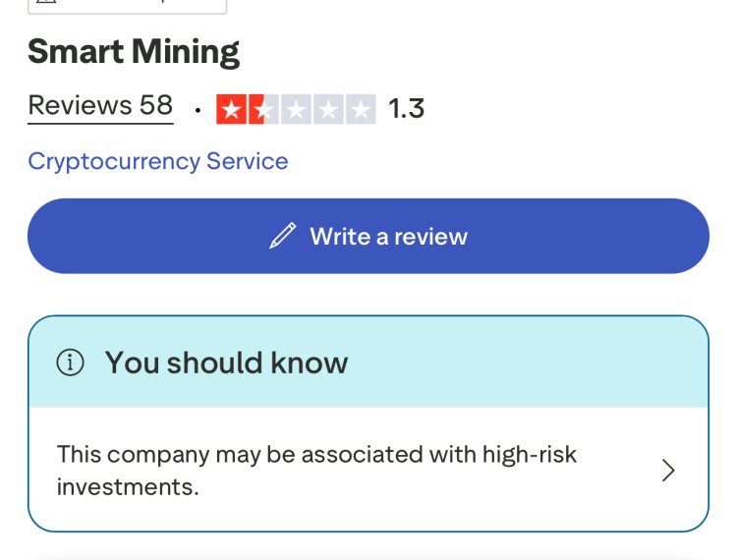
Task: Click the fourth grey star
Action: (328, 109)
